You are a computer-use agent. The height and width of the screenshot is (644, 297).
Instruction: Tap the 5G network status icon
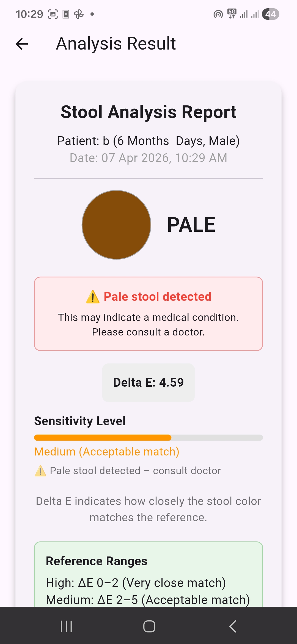[232, 13]
